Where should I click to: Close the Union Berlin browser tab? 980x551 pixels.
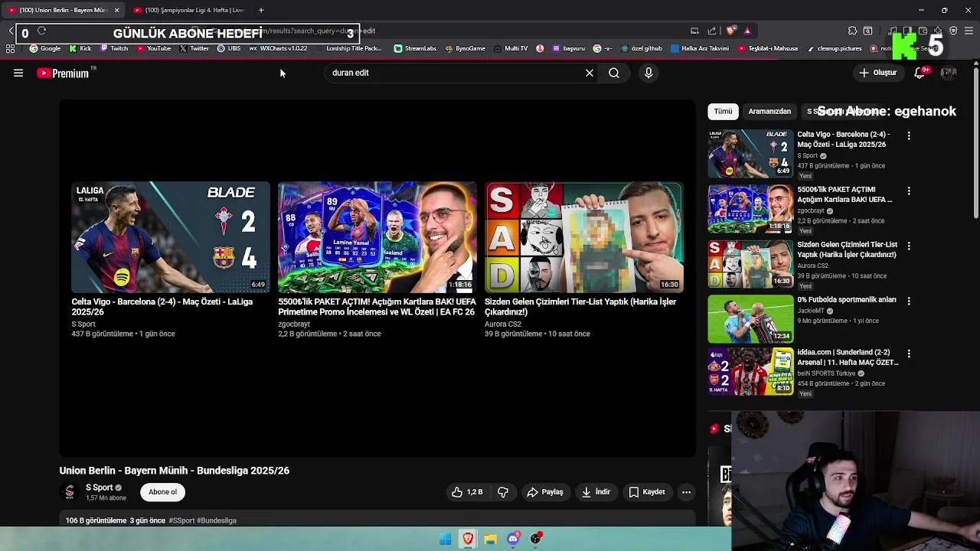click(x=117, y=10)
